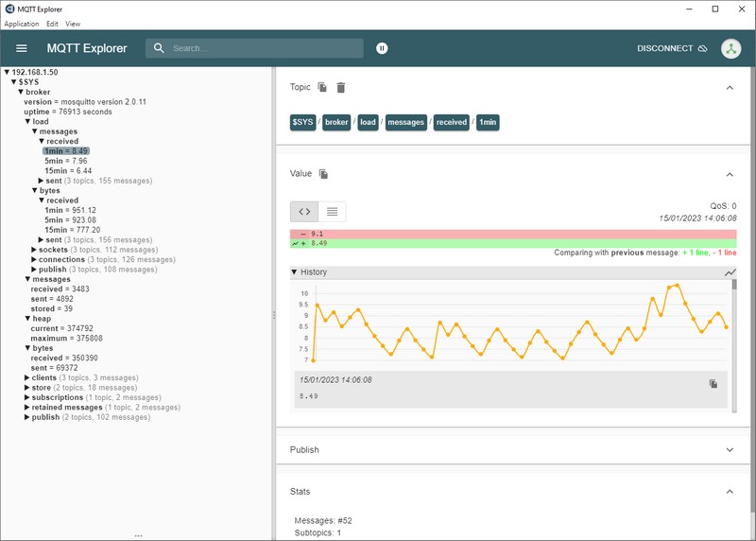Click the removed diff line 9.1
This screenshot has width=756, height=541.
[513, 234]
